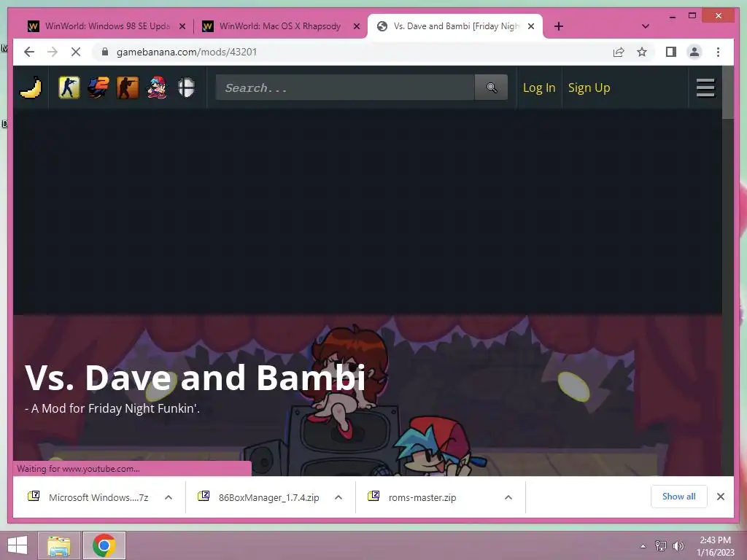Click the GameBanana Search field

[x=345, y=87]
